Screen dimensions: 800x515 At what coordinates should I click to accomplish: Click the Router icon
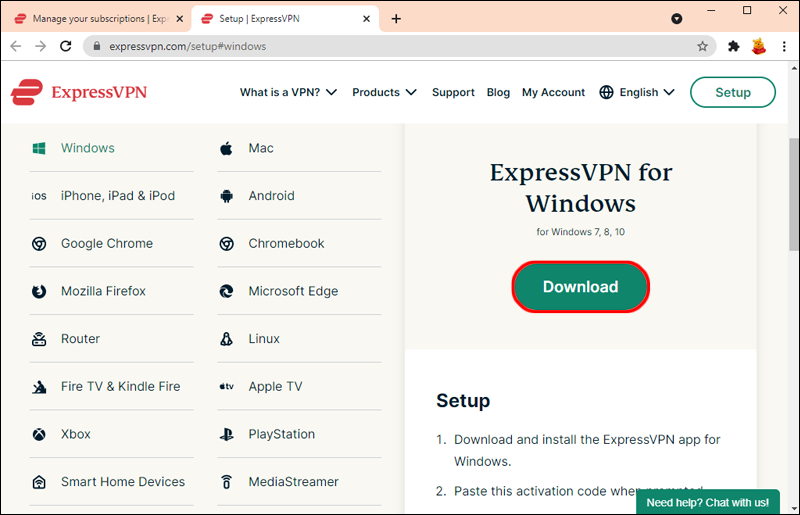coord(39,339)
